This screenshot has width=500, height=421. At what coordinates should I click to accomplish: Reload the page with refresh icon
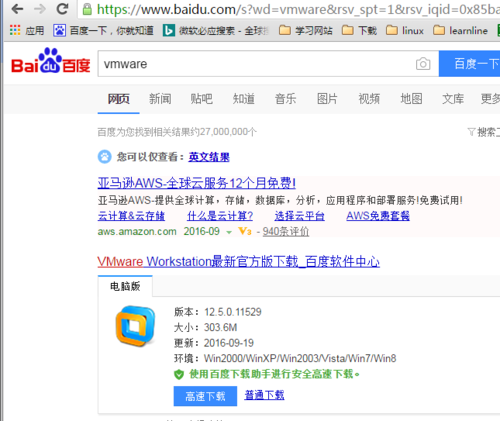pyautogui.click(x=62, y=9)
